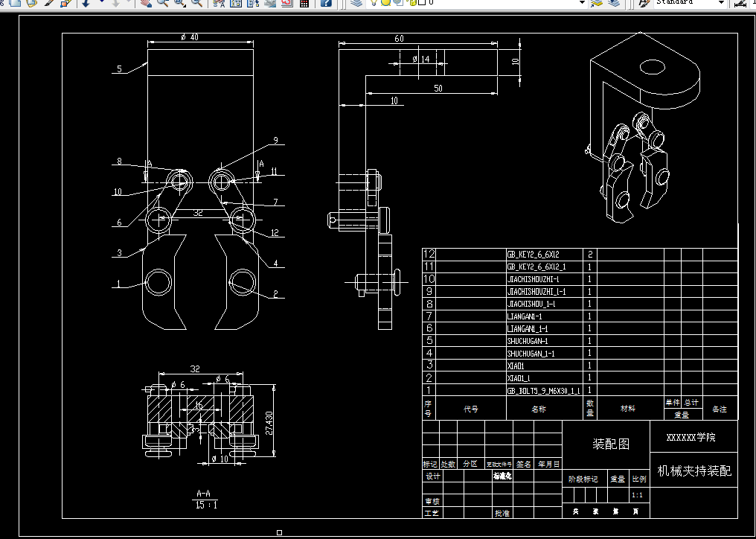756x539 pixels.
Task: Click the Match Properties paintbrush icon
Action: pyautogui.click(x=50, y=3)
